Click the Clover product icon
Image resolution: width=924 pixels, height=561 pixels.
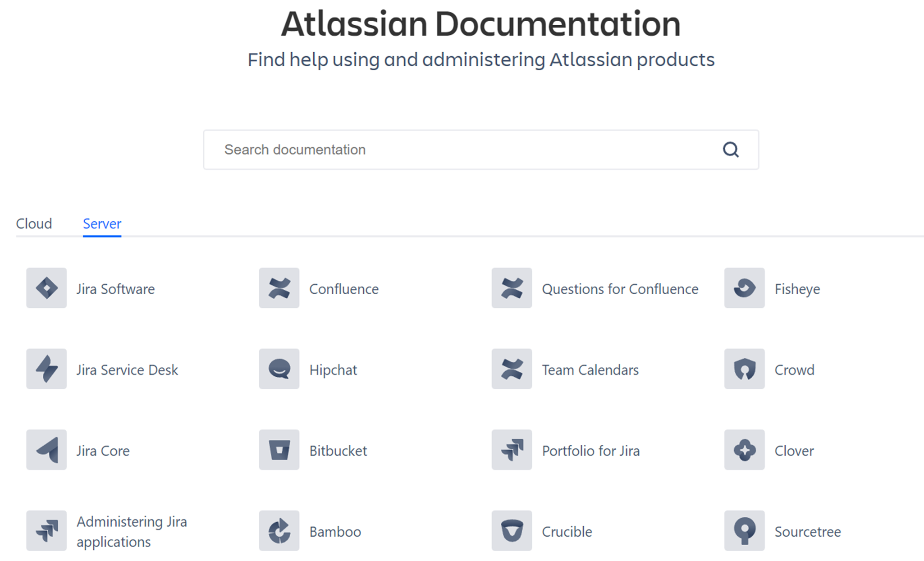pos(744,450)
